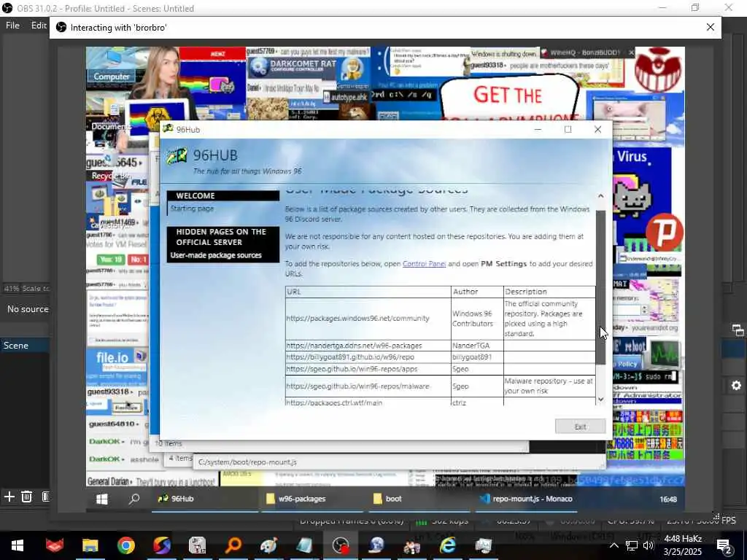Viewport: 747px width, 560px height.
Task: Open the globe icon app in host taskbar
Action: coord(376,545)
